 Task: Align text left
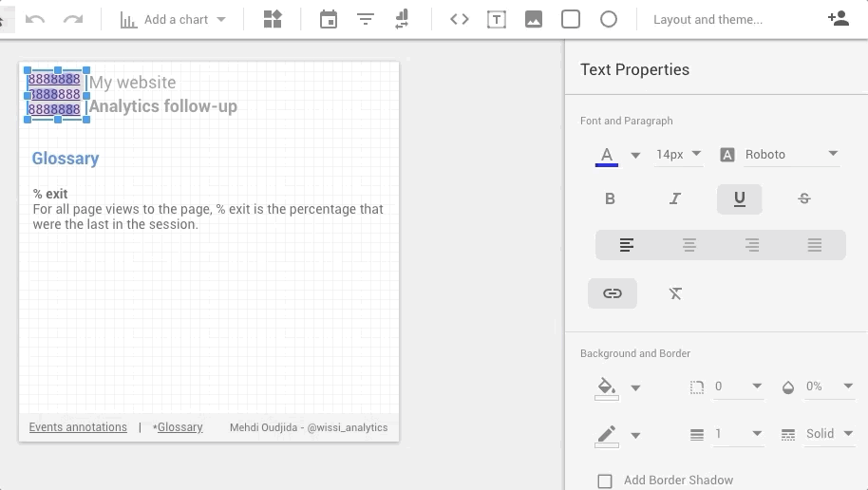[627, 245]
